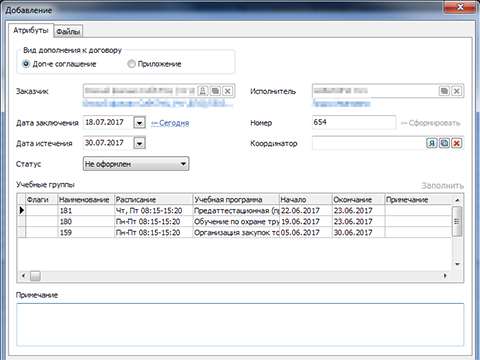
Task: Open the blurred link under Заказчик
Action: coord(157,104)
